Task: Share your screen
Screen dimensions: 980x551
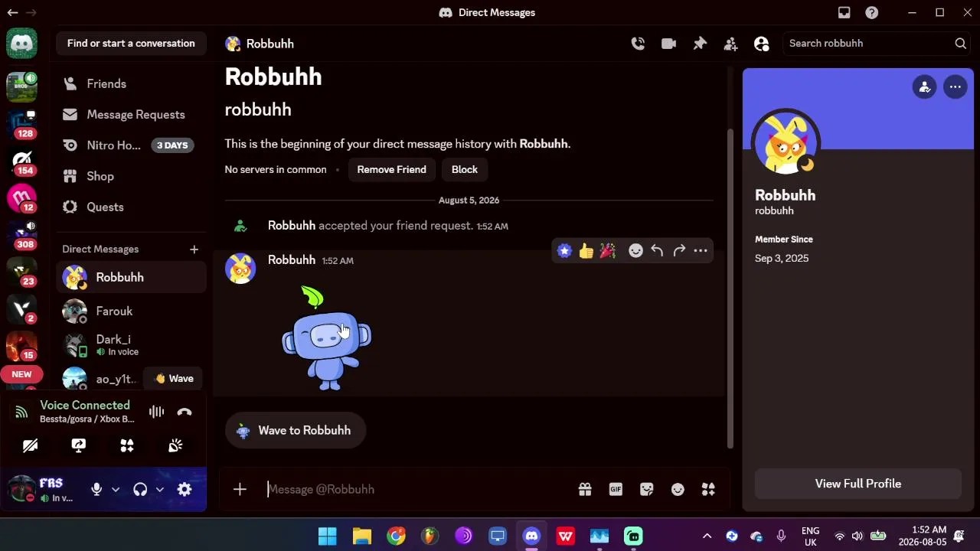Action: pos(79,445)
